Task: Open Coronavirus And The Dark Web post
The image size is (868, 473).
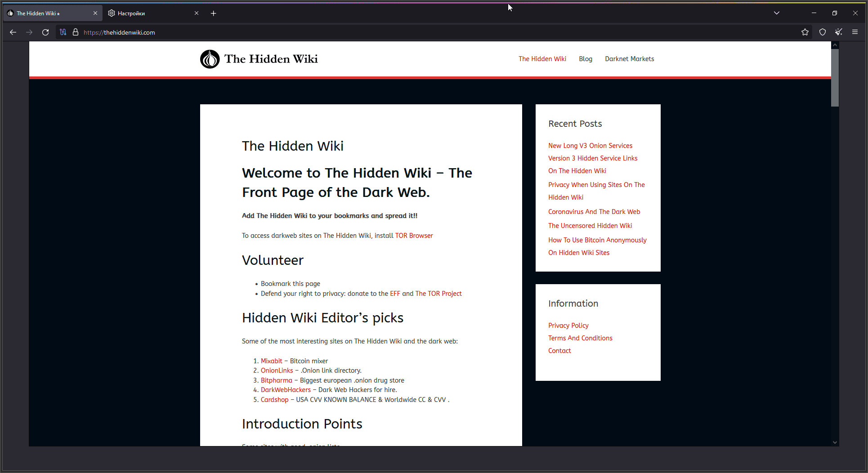Action: [594, 212]
